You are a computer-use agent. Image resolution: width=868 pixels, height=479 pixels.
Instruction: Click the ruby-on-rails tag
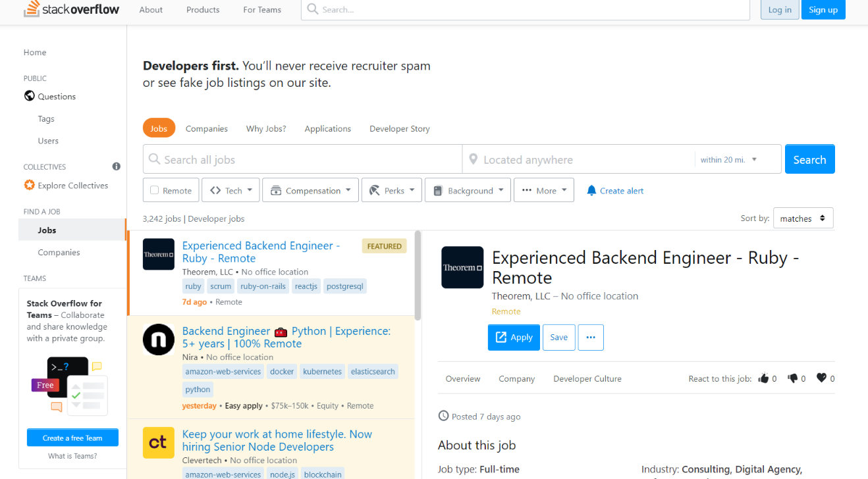point(263,286)
